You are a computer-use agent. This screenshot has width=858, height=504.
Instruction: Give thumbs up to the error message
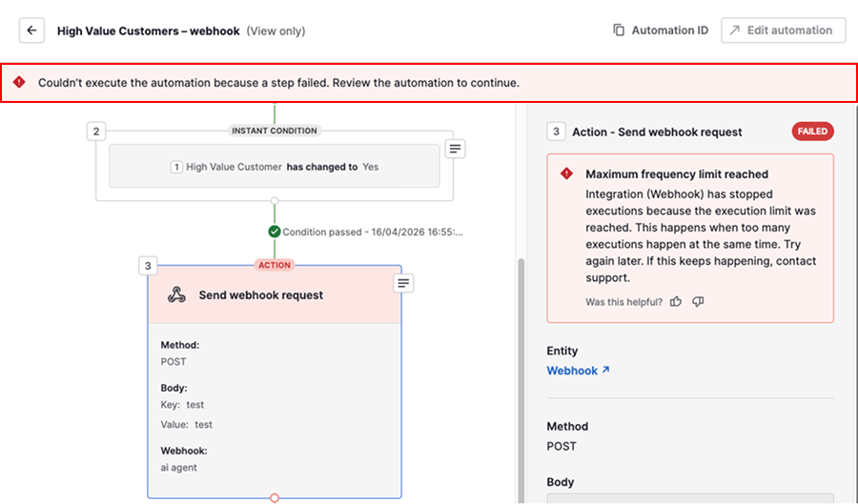[x=676, y=302]
